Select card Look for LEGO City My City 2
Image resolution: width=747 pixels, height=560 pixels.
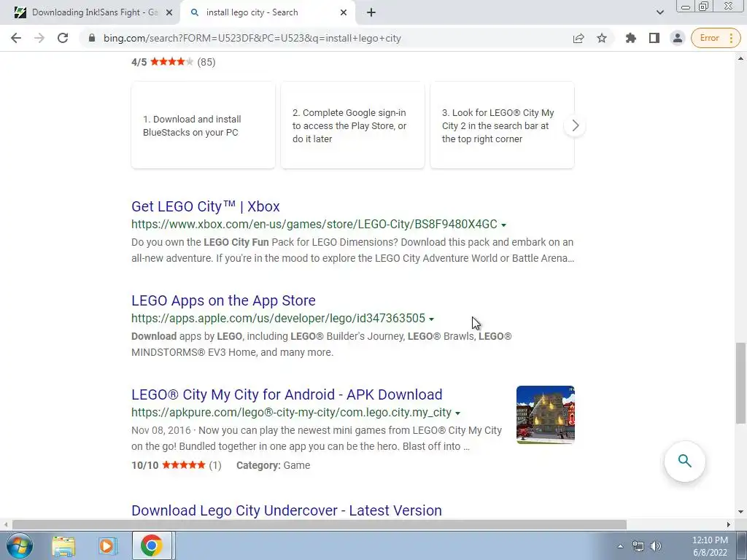click(x=502, y=125)
